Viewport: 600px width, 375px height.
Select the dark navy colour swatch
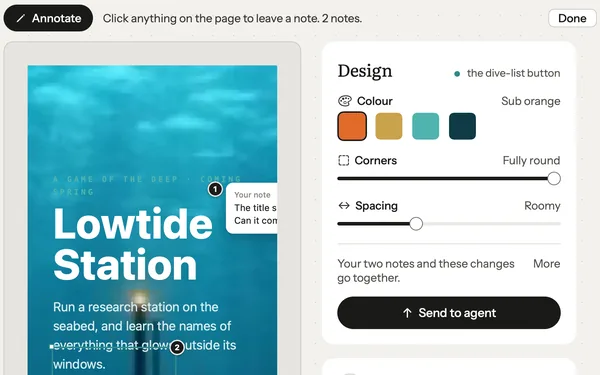coord(462,126)
